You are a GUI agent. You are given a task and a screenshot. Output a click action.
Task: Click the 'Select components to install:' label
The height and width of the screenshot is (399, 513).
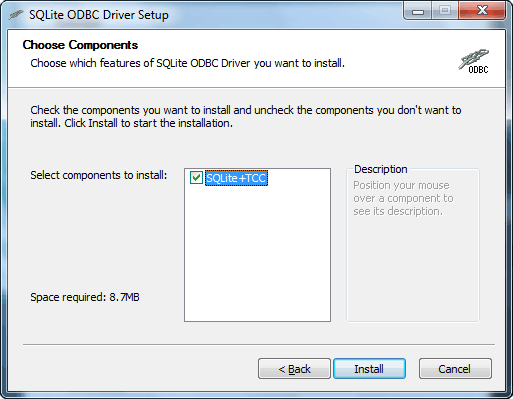99,175
